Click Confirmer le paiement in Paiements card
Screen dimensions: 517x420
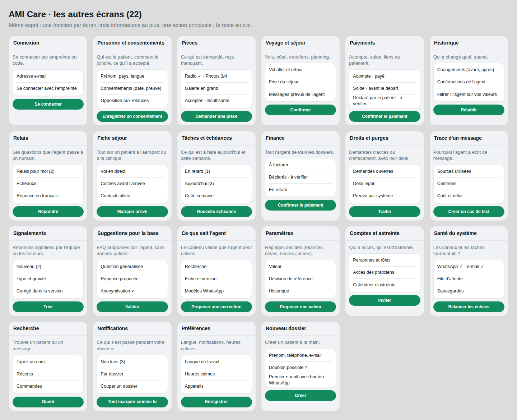pos(385,116)
